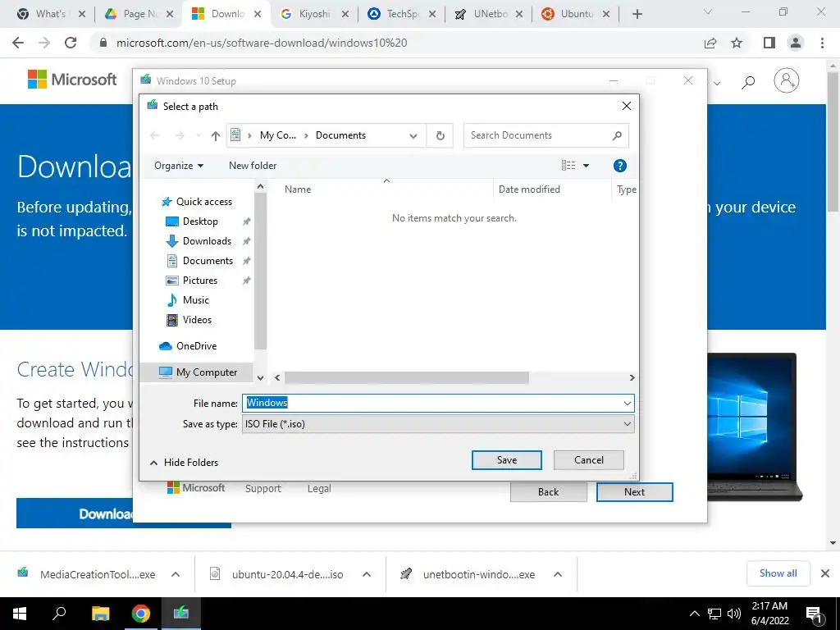Close the downloads bar

tap(825, 573)
